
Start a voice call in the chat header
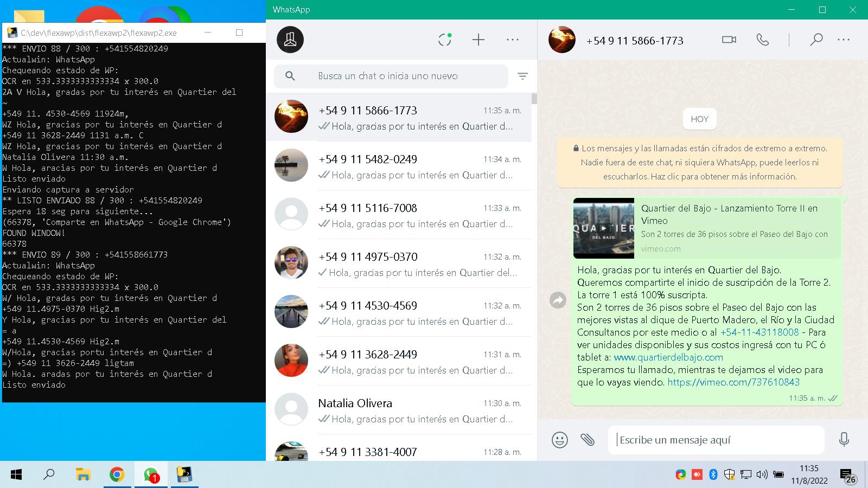[x=763, y=40]
